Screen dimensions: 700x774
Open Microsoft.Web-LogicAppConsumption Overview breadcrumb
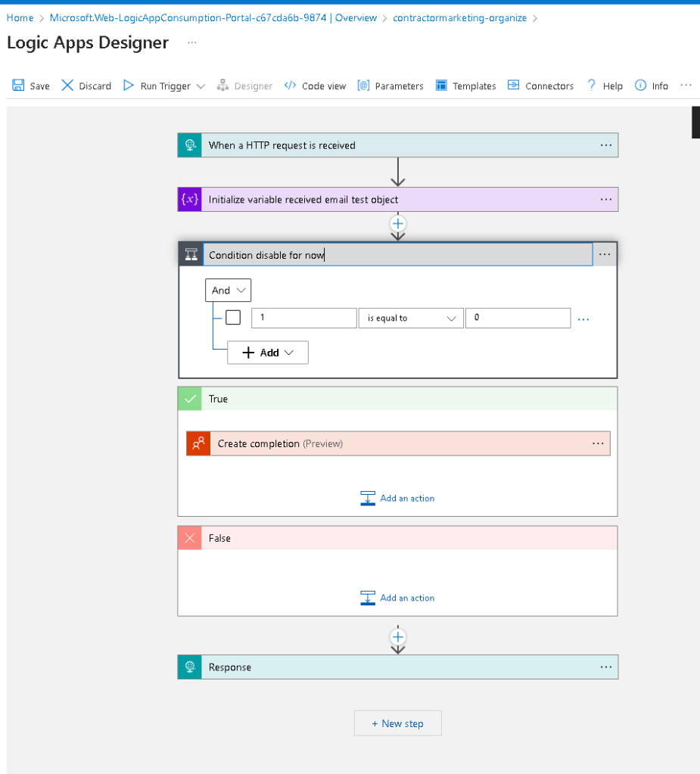(213, 17)
